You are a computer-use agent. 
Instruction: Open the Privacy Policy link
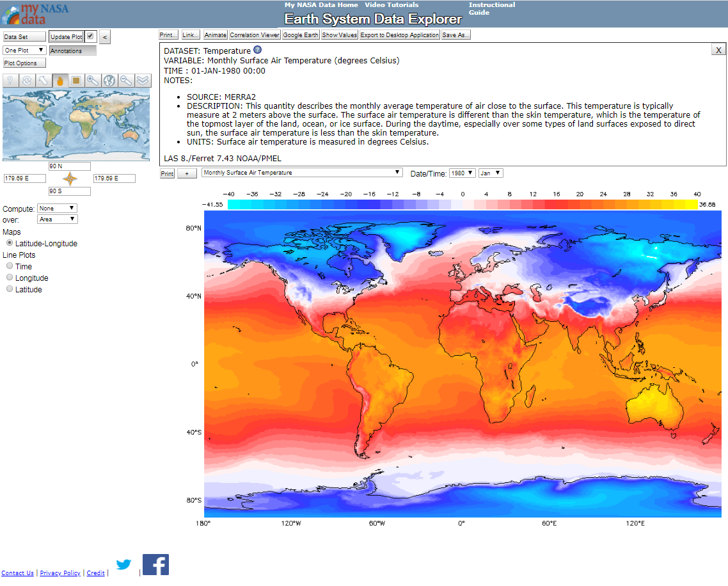(59, 573)
